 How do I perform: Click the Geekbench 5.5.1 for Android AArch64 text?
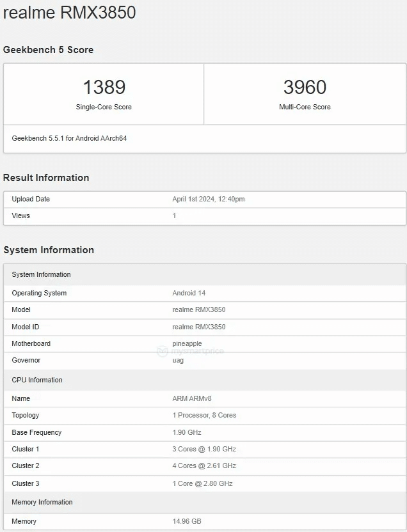[69, 138]
